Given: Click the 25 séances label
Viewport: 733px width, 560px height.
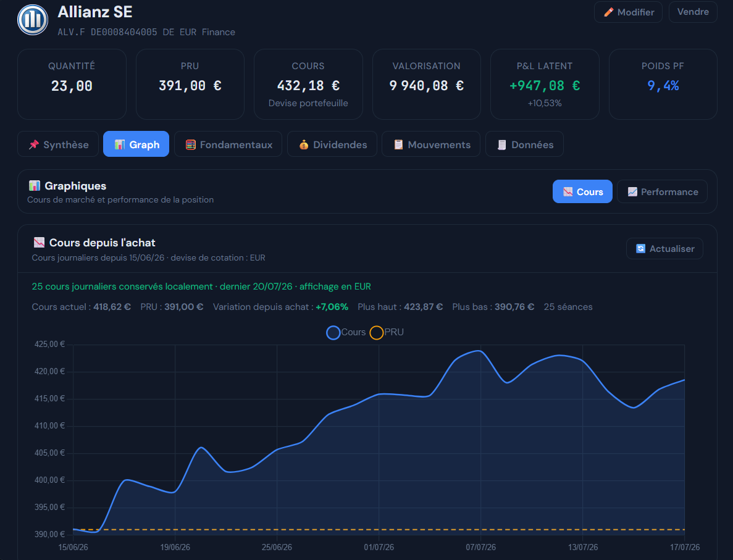Looking at the screenshot, I should tap(568, 307).
